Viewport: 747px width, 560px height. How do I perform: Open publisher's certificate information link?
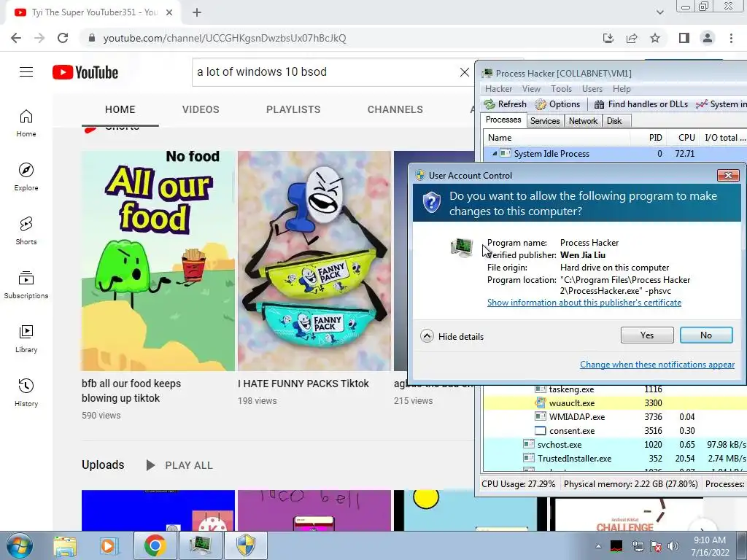pyautogui.click(x=584, y=303)
